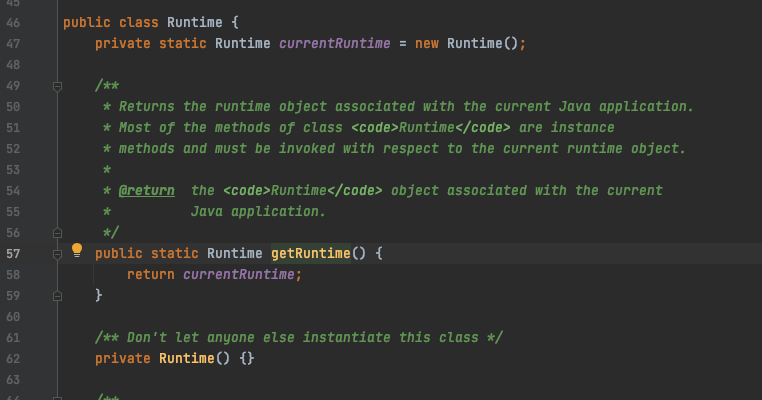Screen dimensions: 762x400
Task: Click the 'public static' keywords on line 57
Action: tap(147, 254)
